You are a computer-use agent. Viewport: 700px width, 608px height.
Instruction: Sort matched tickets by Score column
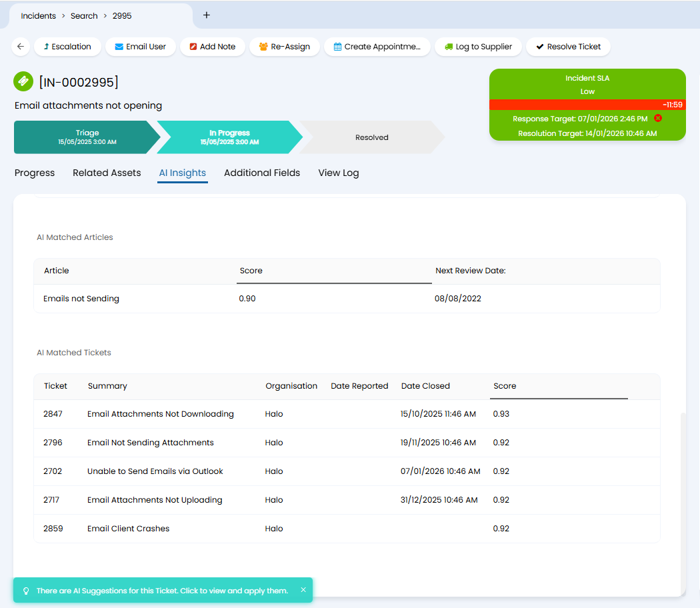(505, 386)
